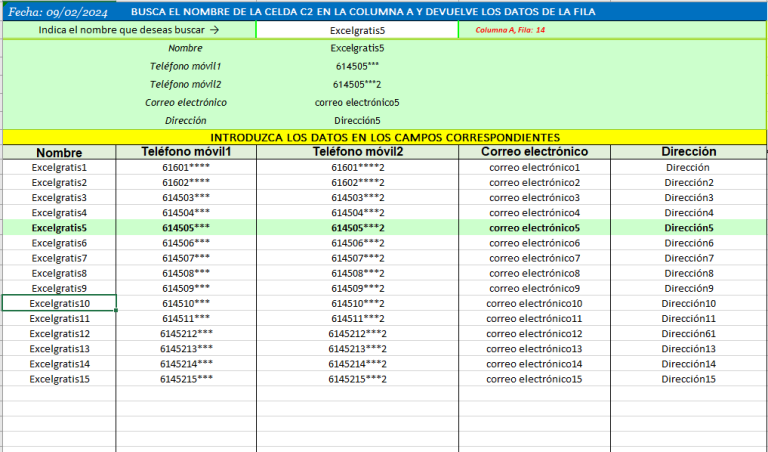Select the highlighted bold cell Excelgratis5 in table

[x=59, y=228]
